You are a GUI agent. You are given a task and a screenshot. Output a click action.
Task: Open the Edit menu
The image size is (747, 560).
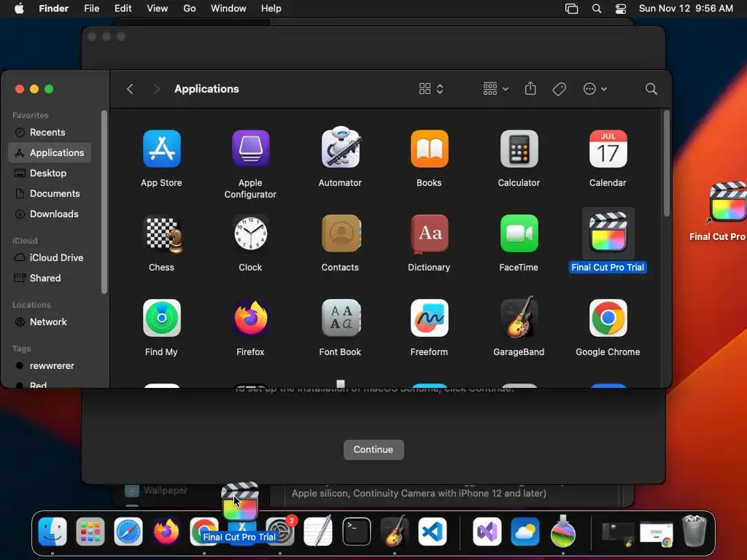[x=123, y=9]
